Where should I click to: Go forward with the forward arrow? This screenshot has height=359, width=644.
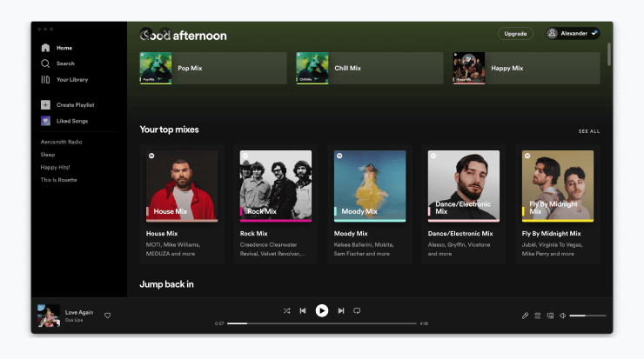(165, 34)
